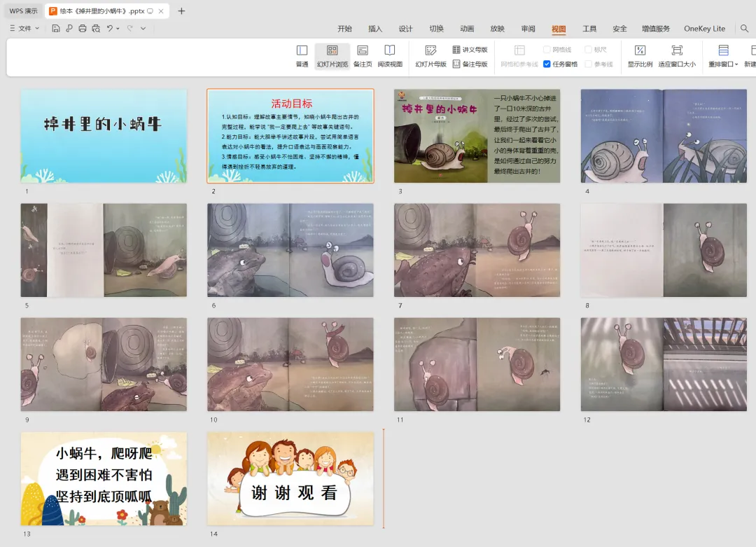Close the 绘本 pptx document tab
Image resolution: width=756 pixels, height=547 pixels.
[161, 11]
